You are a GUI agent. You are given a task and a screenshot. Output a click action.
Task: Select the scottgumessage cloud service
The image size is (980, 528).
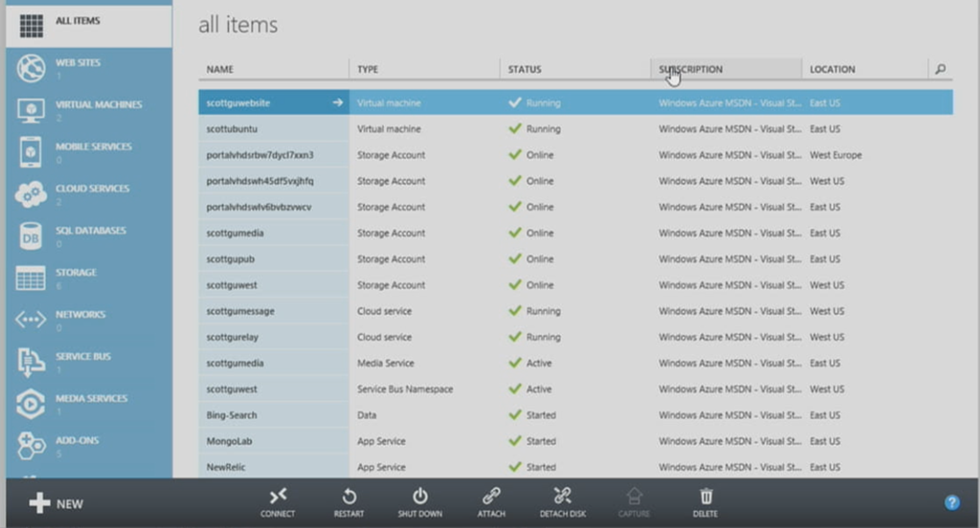pos(240,311)
